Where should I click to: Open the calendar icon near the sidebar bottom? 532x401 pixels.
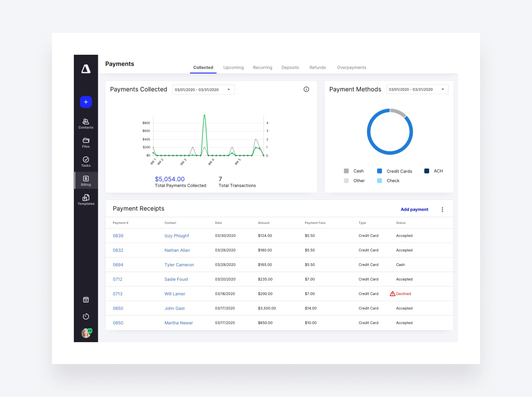[x=85, y=299]
